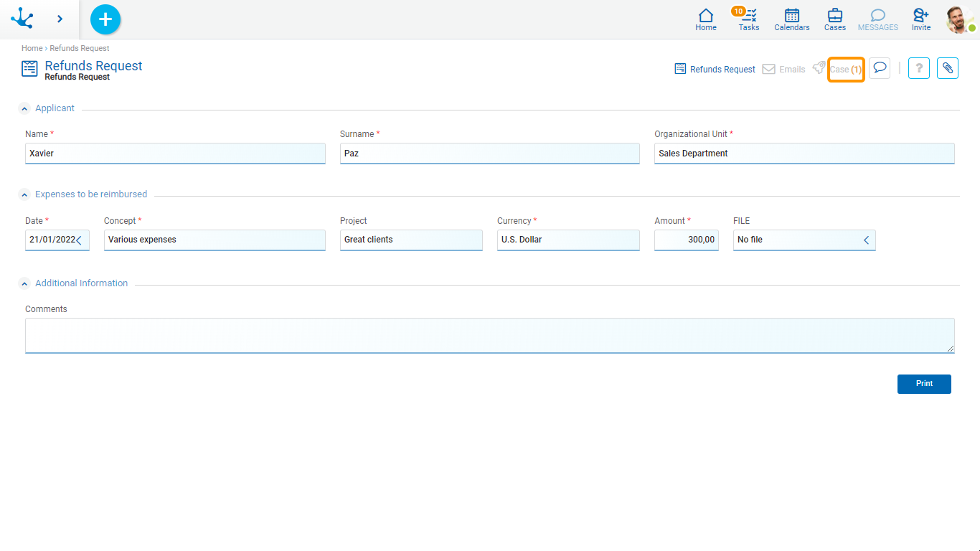Click the Invite user icon
The height and width of the screenshot is (551, 980).
point(921,19)
